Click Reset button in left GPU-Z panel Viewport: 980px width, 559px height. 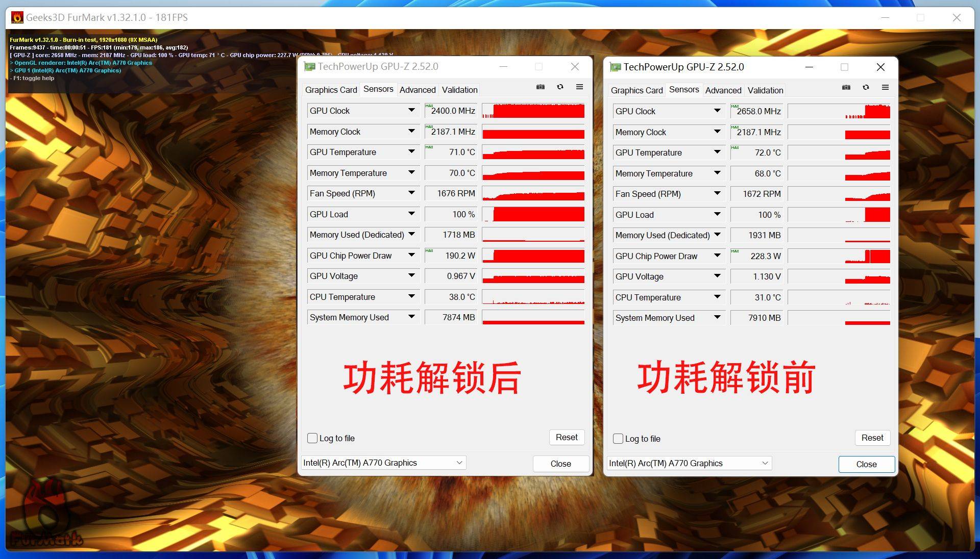(x=566, y=437)
